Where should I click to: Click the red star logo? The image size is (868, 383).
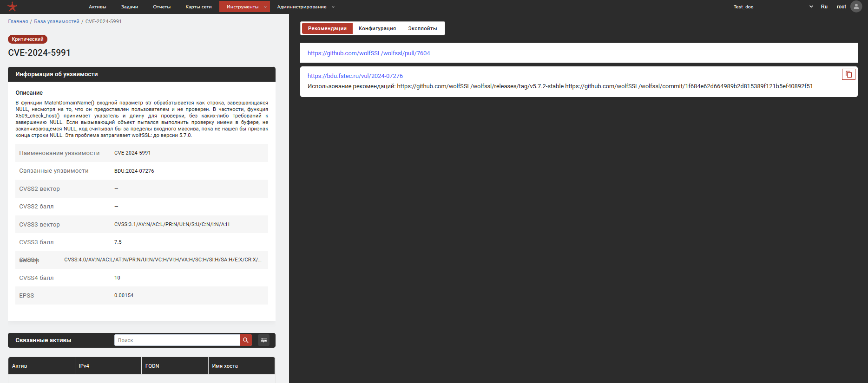tap(13, 7)
